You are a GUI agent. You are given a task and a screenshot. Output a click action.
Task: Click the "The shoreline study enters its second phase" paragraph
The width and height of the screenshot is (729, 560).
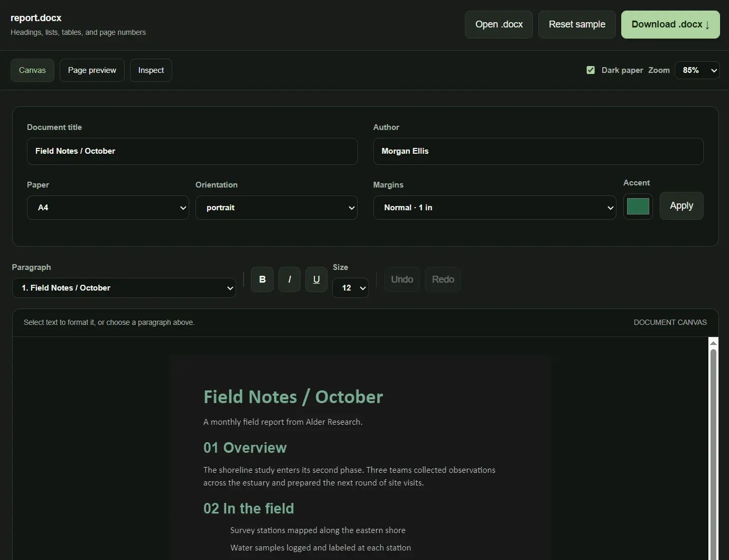coord(349,476)
